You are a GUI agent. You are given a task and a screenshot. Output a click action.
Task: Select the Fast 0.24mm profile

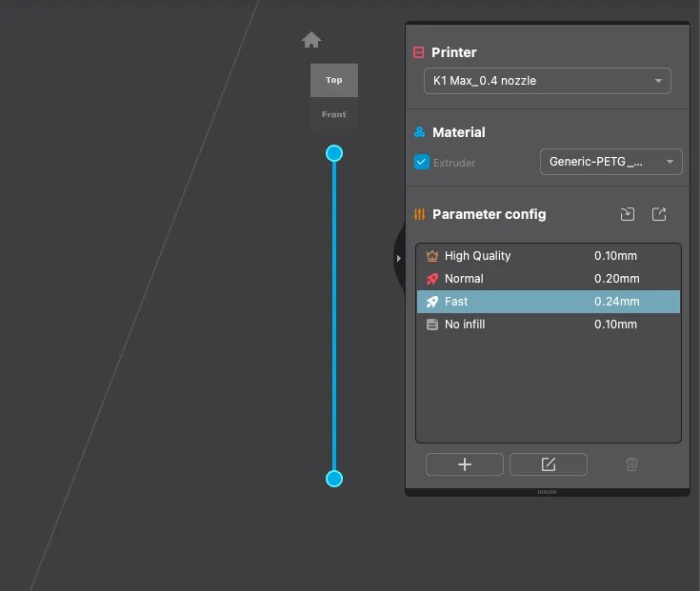click(549, 302)
